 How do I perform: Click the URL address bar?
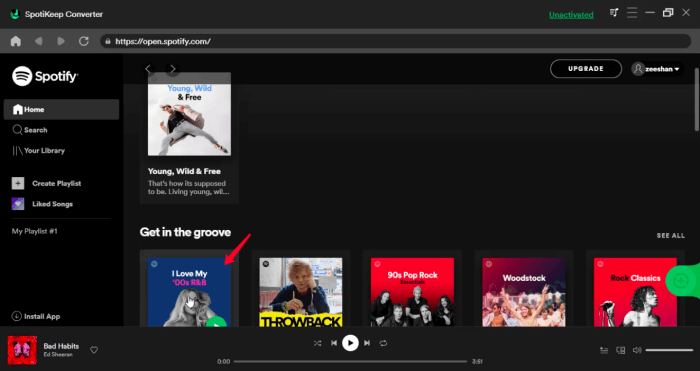[396, 42]
